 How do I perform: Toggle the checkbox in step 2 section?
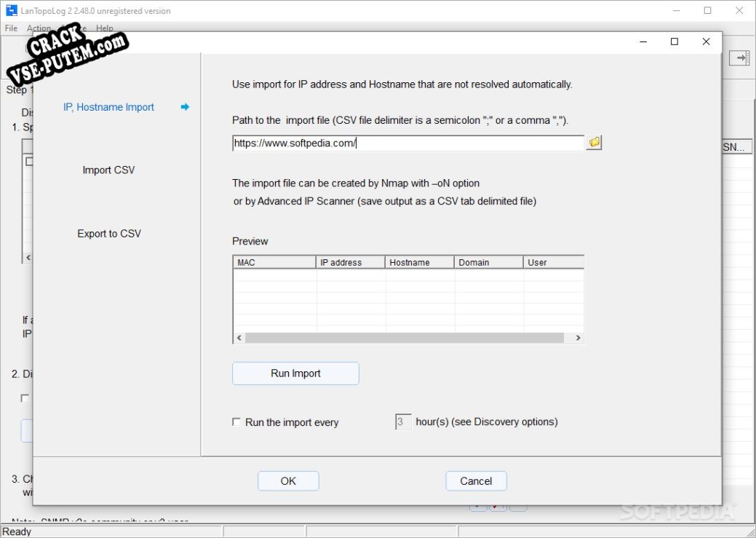(25, 398)
